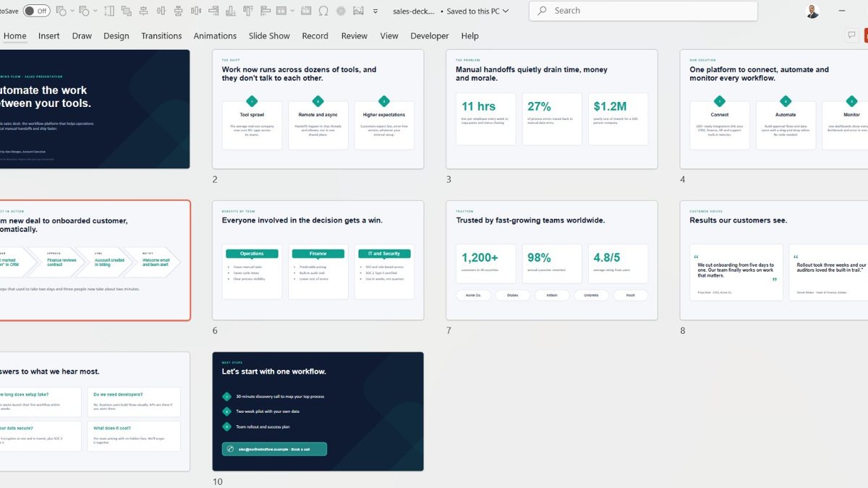
Task: Click the Distribute Vertically icon
Action: tap(178, 11)
